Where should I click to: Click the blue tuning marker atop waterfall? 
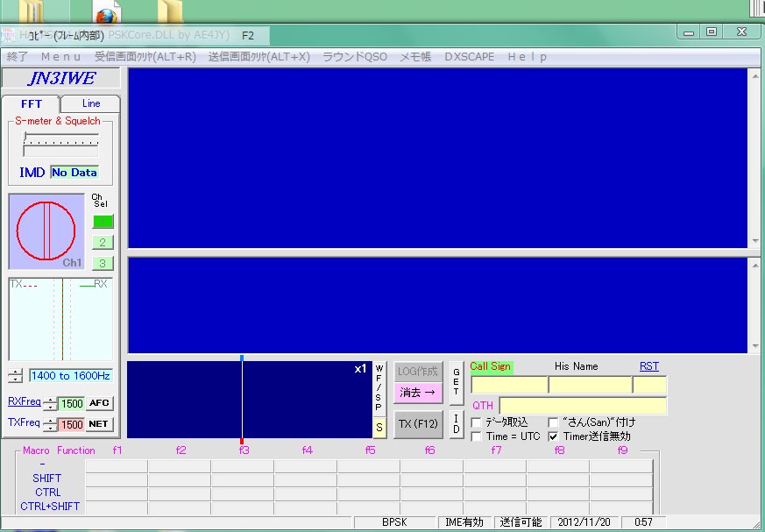(242, 358)
